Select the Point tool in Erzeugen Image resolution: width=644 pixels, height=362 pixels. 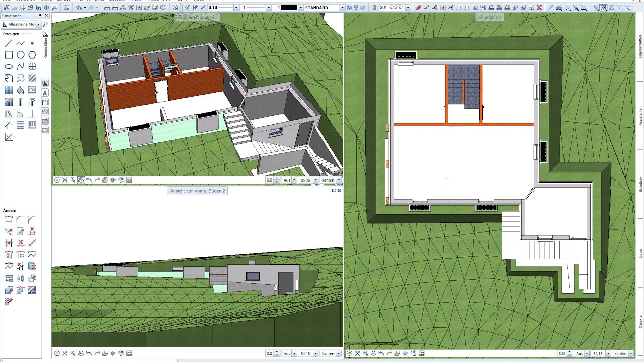pos(32,43)
